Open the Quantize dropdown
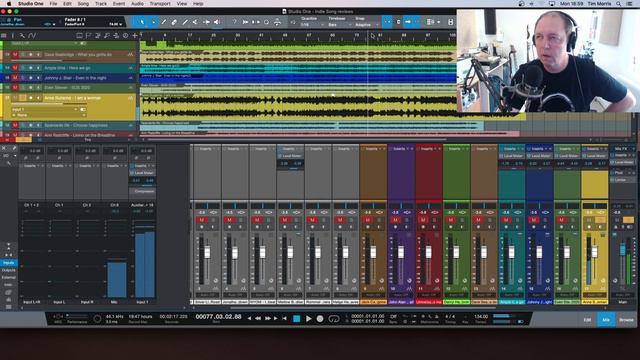Screen dimensions: 640x360 coord(312,25)
